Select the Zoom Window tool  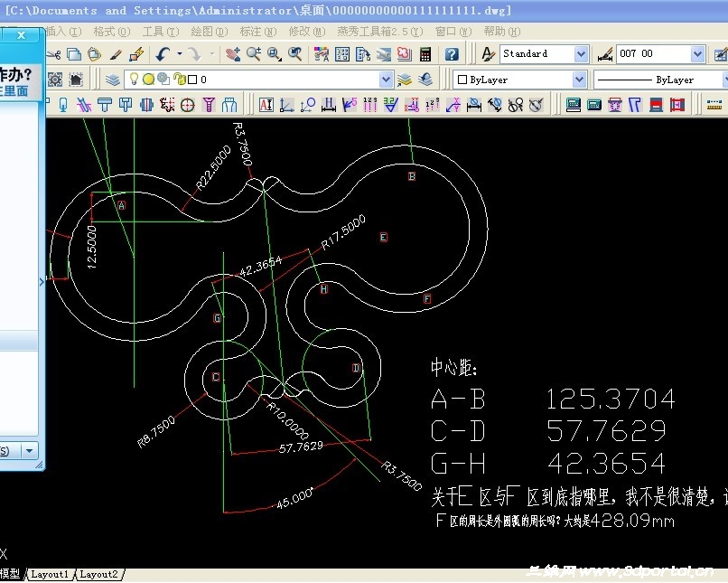pos(275,54)
